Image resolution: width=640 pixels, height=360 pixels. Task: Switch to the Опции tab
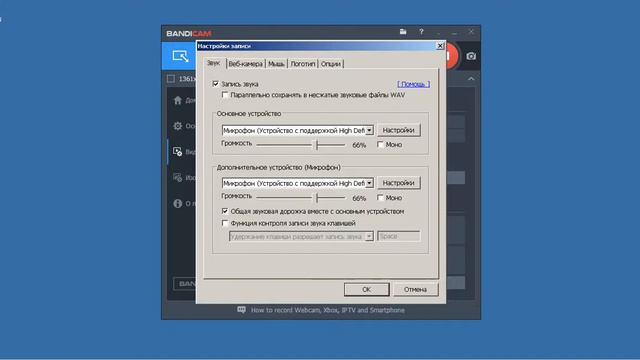click(x=331, y=64)
